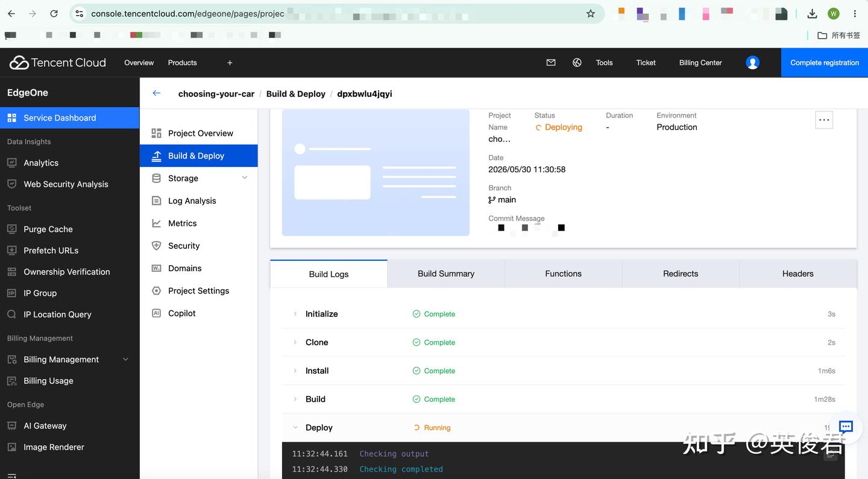Open the chat support floating icon

(846, 427)
